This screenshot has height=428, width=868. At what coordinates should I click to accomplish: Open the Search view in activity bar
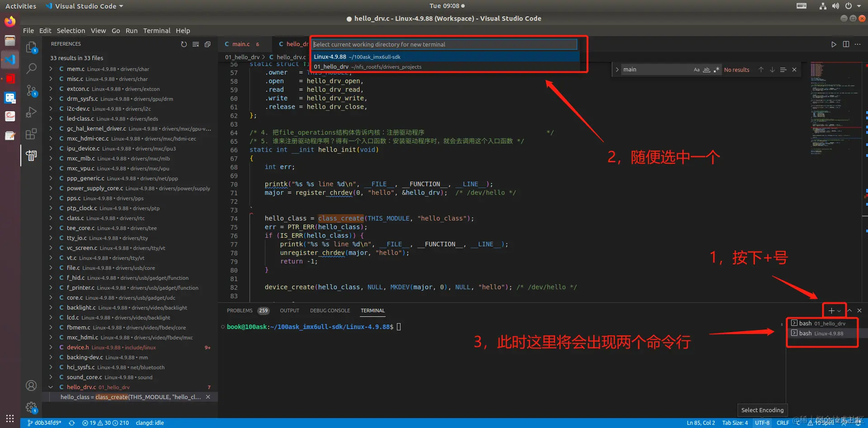pos(31,69)
